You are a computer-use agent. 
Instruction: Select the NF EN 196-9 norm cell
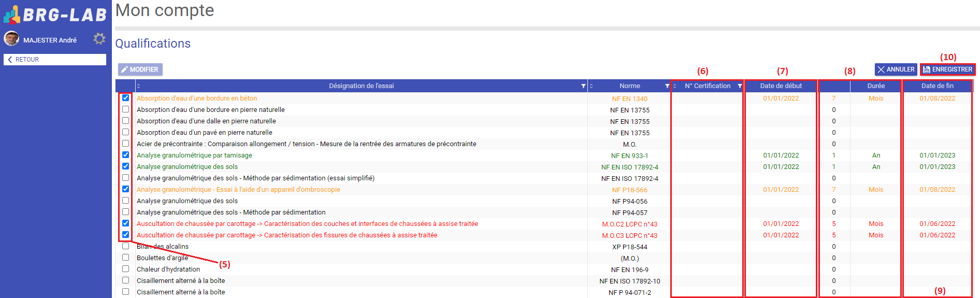[x=629, y=269]
